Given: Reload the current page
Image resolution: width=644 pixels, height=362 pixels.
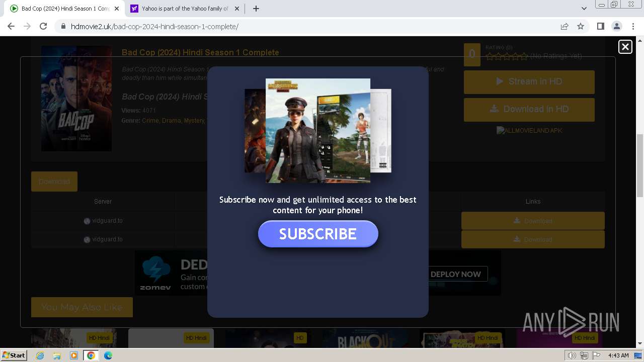Looking at the screenshot, I should (x=43, y=26).
